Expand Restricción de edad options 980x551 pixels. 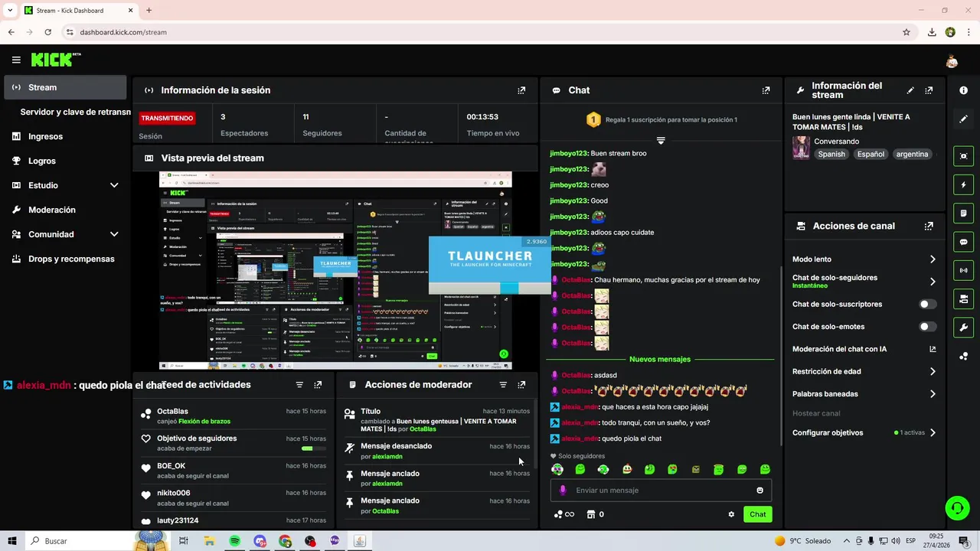[933, 372]
